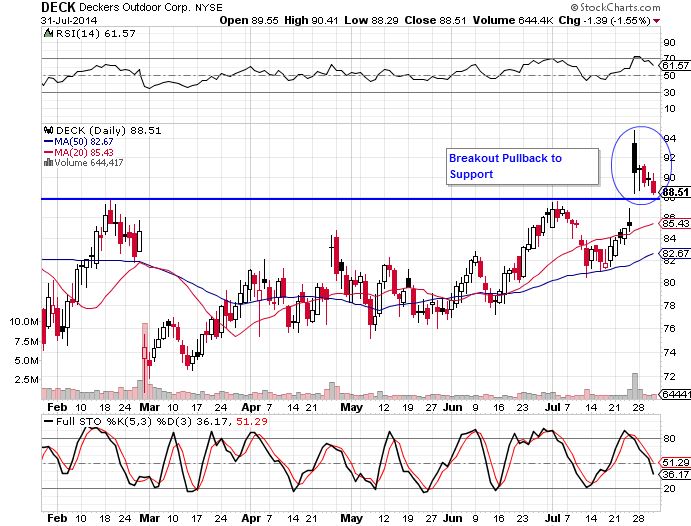Click the MA(50) blue line swatch

(x=48, y=142)
